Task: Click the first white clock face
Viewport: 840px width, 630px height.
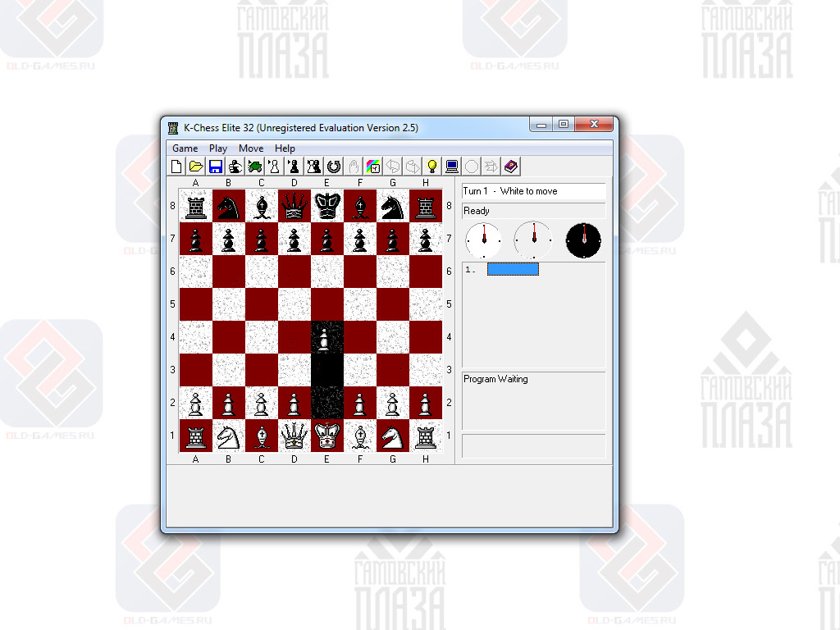Action: (x=484, y=240)
